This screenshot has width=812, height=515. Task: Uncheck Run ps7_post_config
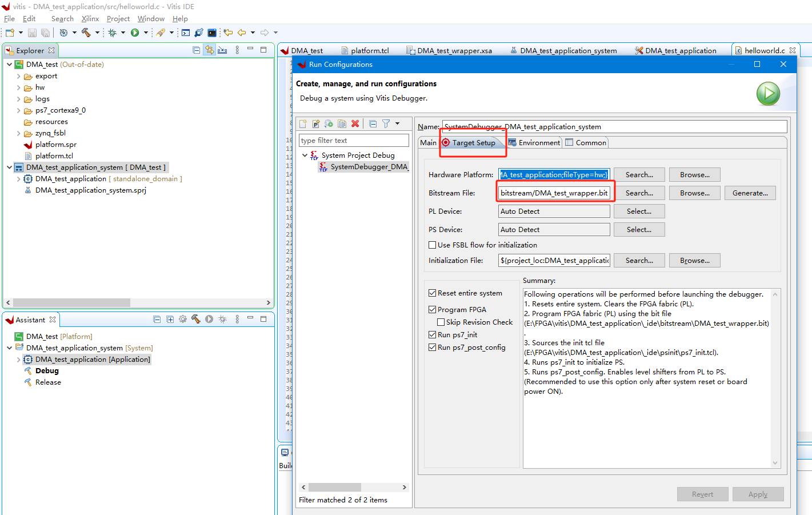(433, 347)
